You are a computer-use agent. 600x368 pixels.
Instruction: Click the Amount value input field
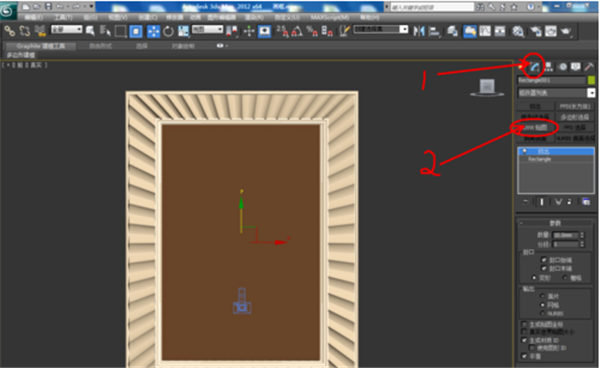[565, 235]
